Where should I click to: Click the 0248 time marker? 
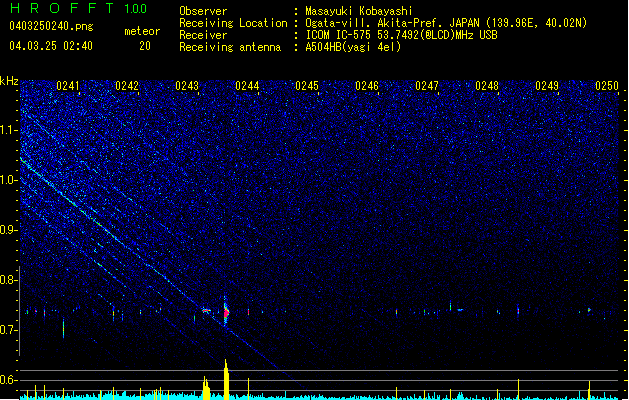(x=487, y=86)
